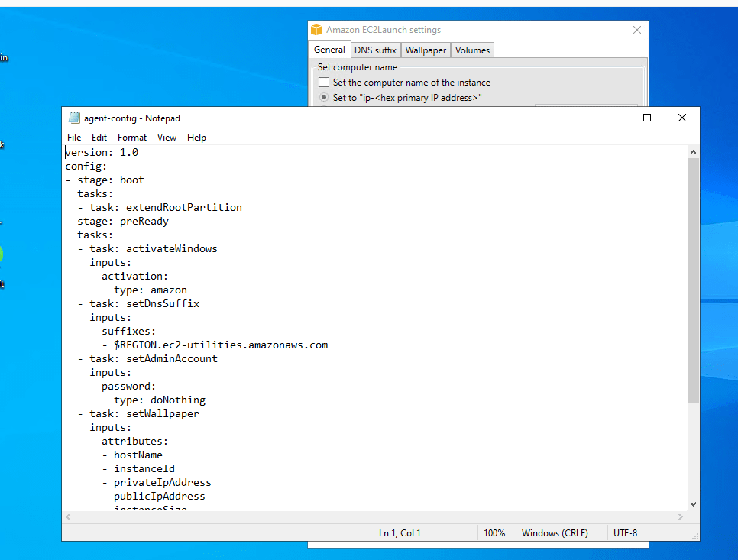The height and width of the screenshot is (560, 738).
Task: Switch to General tab in EC2Launch settings
Action: pos(329,50)
